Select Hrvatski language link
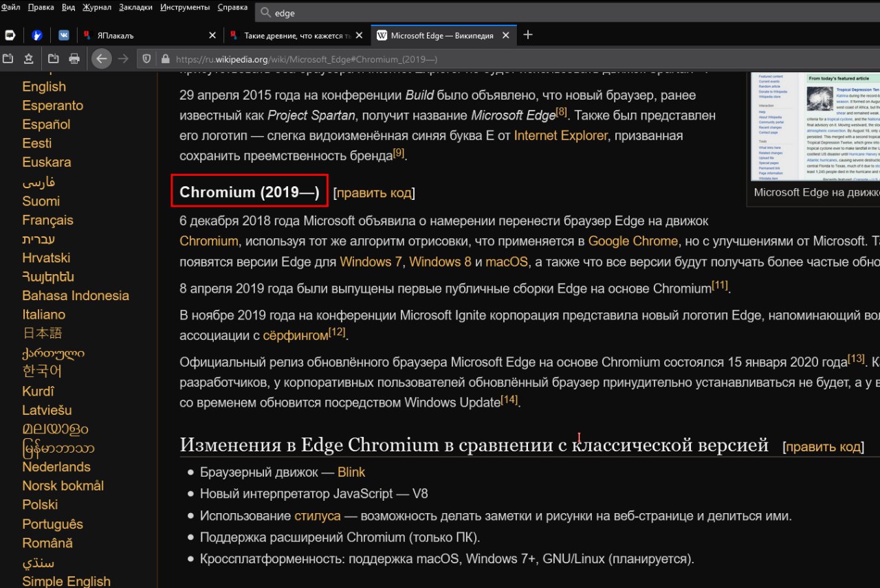The image size is (880, 588). tap(46, 258)
